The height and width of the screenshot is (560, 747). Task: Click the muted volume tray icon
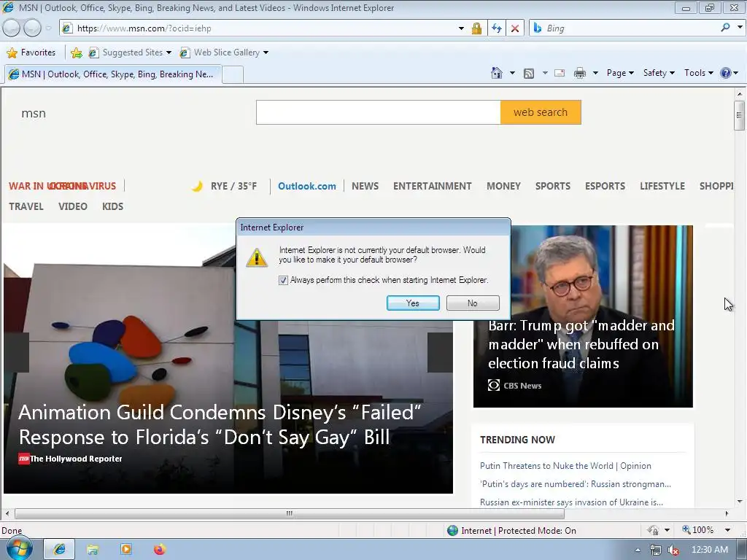[673, 550]
